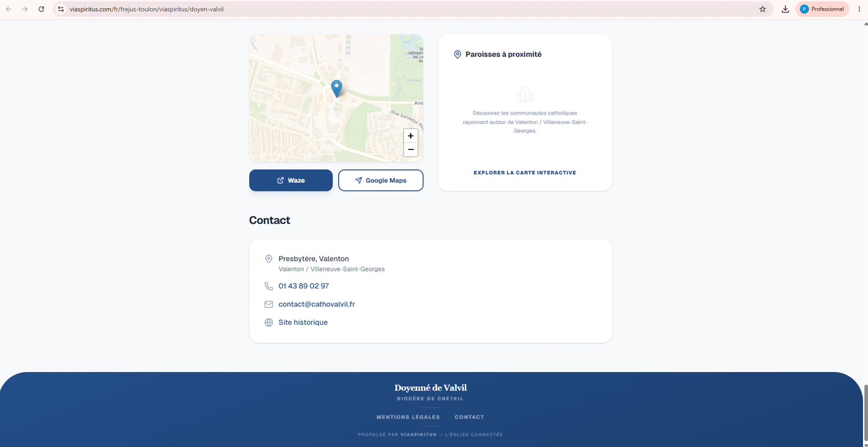
Task: Open directions in Google Maps
Action: [x=381, y=180]
